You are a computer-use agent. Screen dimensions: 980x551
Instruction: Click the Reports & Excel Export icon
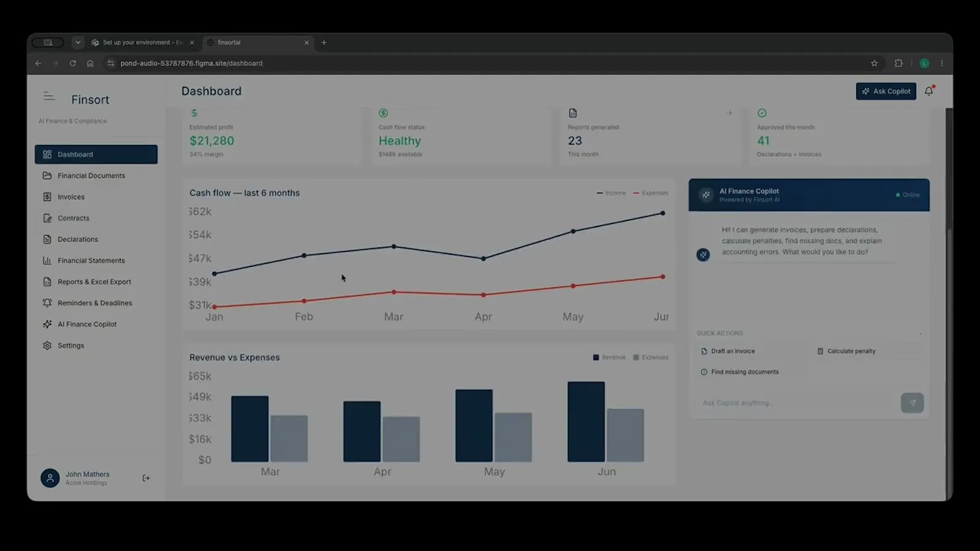pos(47,282)
